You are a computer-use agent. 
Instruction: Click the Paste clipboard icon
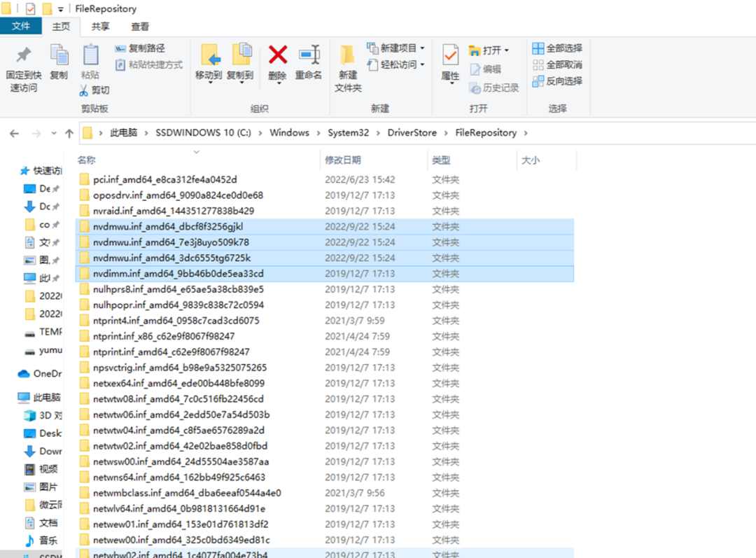pyautogui.click(x=90, y=56)
